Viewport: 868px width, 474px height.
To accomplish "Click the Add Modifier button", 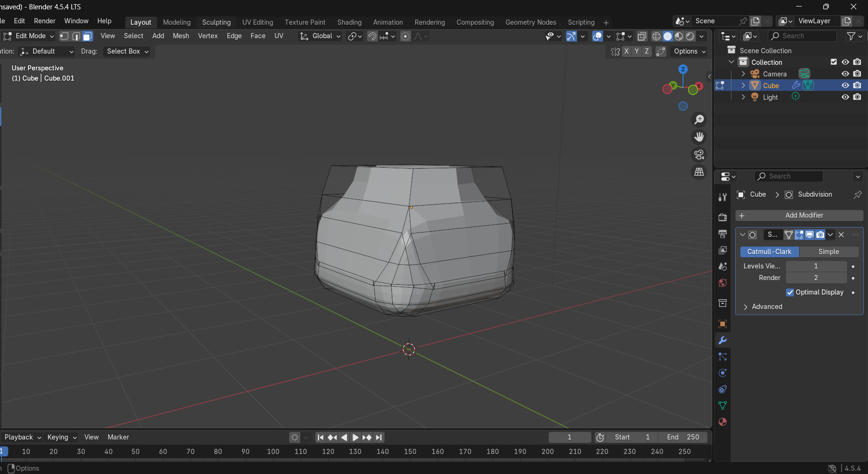I will pyautogui.click(x=799, y=215).
